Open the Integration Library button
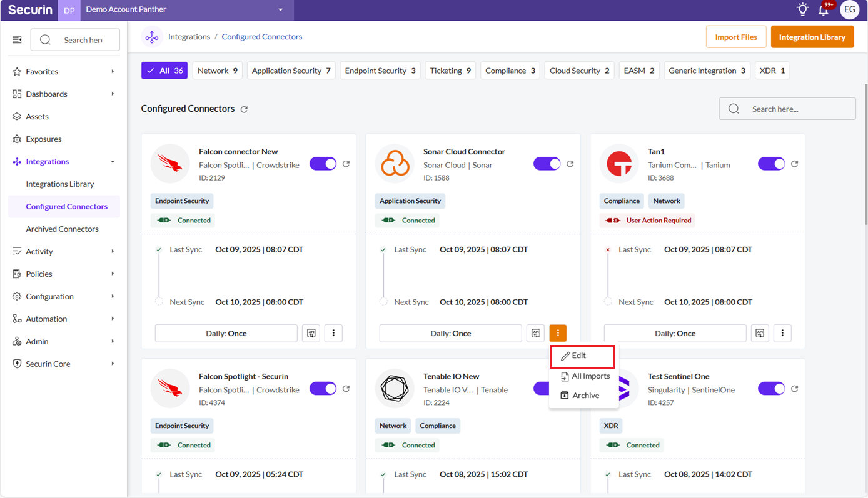 [x=812, y=37]
